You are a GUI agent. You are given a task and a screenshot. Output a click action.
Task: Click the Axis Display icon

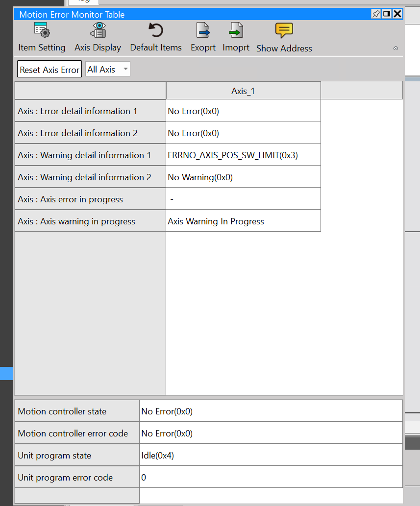pos(98,31)
